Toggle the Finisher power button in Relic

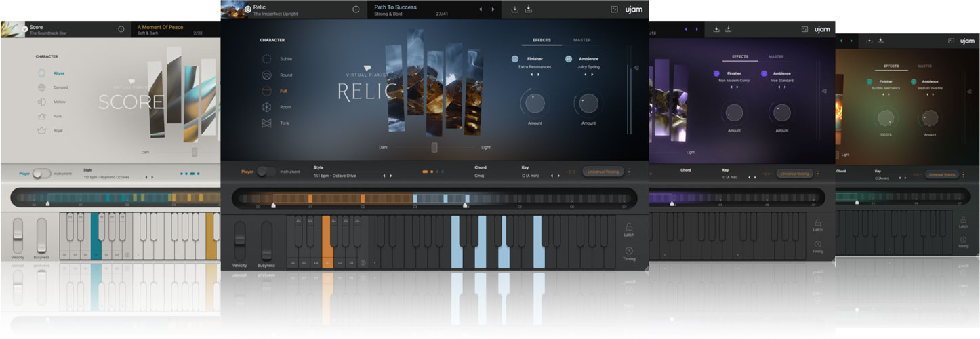[x=515, y=59]
